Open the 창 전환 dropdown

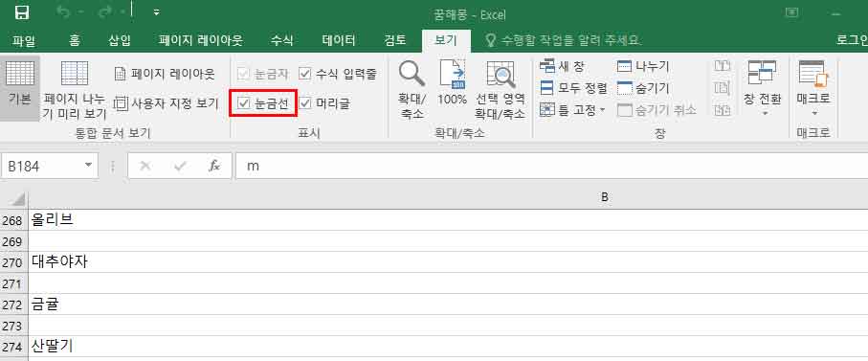763,89
